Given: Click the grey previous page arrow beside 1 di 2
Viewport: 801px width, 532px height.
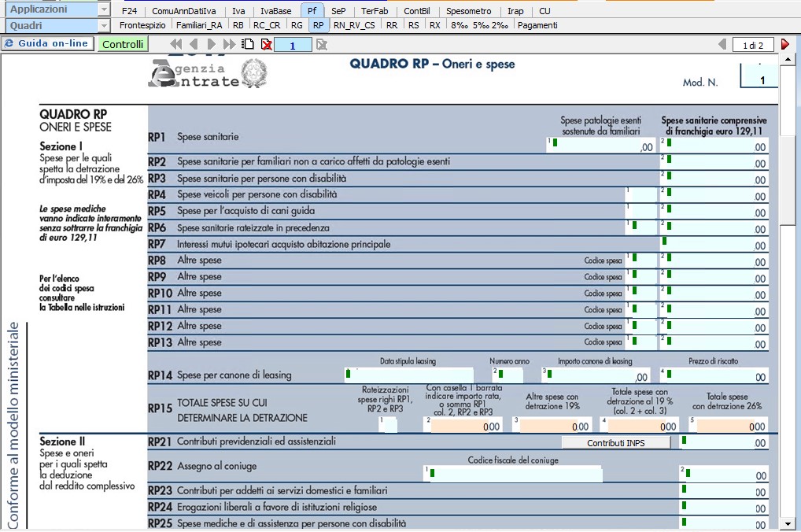Looking at the screenshot, I should (722, 44).
